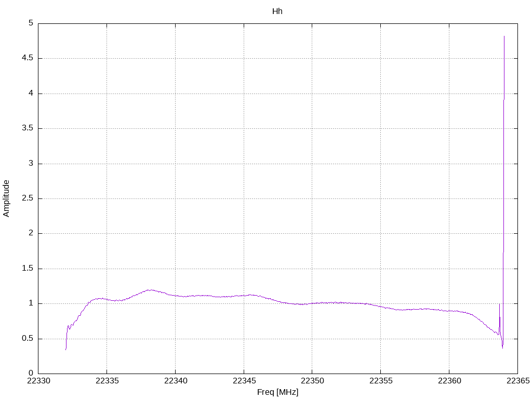The height and width of the screenshot is (399, 532).
Task: Click the x-axis tick label 22355
Action: click(x=381, y=381)
